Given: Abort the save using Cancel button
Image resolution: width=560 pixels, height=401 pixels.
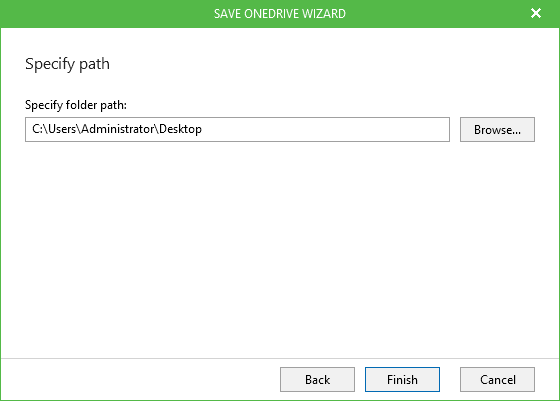Looking at the screenshot, I should 497,380.
